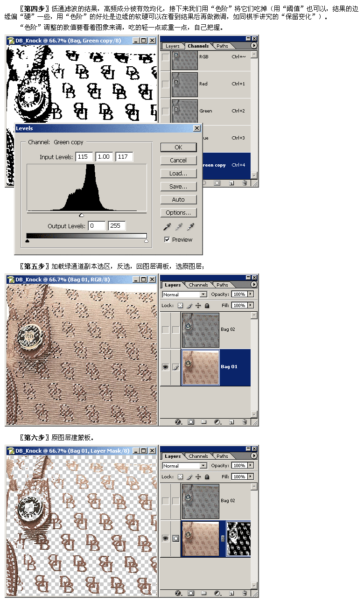The width and height of the screenshot is (364, 602).
Task: Toggle Bag 02 link box in step-five Layers panel
Action: (x=175, y=329)
